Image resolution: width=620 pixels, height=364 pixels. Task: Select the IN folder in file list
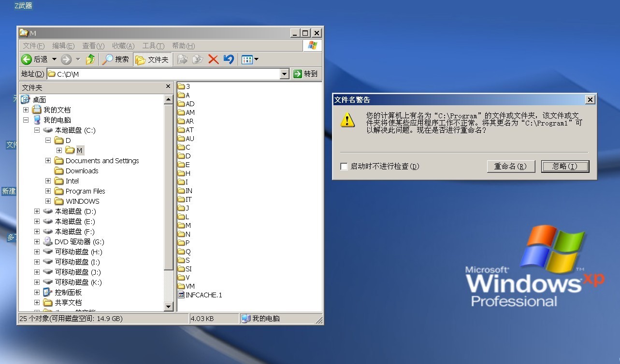185,191
